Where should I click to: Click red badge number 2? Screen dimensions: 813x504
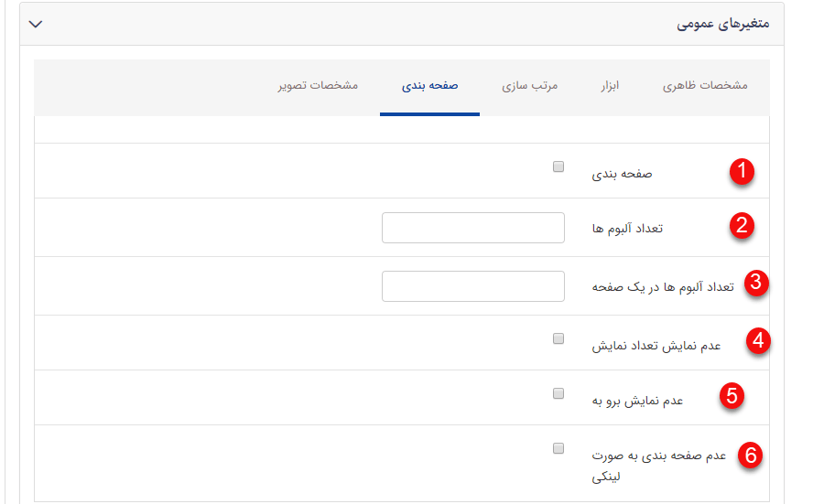742,226
